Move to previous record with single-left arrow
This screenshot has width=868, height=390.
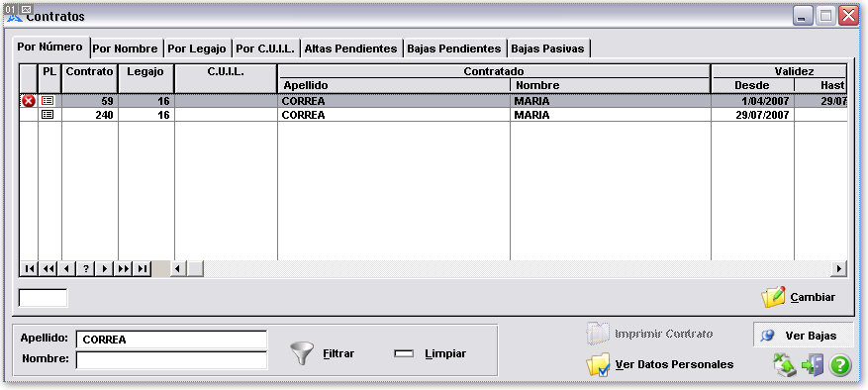(67, 268)
